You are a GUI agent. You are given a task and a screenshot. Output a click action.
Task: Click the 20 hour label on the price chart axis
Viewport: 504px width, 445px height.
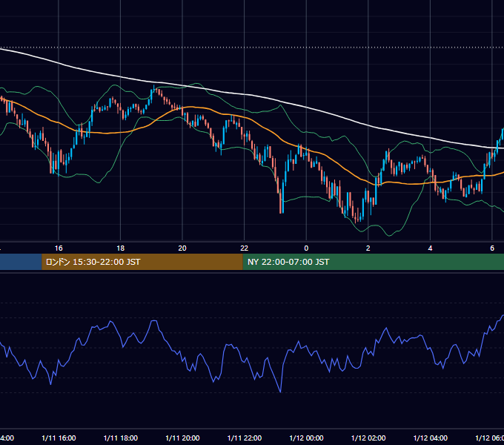(x=182, y=248)
